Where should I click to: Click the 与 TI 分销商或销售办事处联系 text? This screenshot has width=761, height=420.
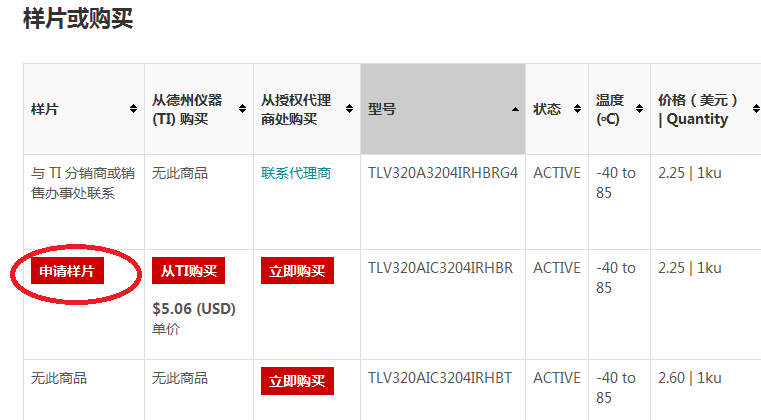pyautogui.click(x=80, y=183)
